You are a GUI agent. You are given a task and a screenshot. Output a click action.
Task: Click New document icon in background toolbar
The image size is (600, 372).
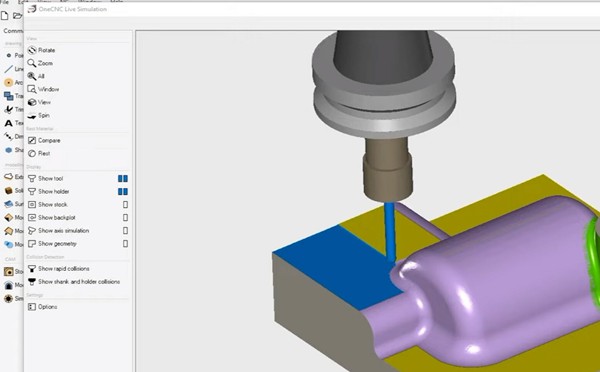[x=4, y=16]
